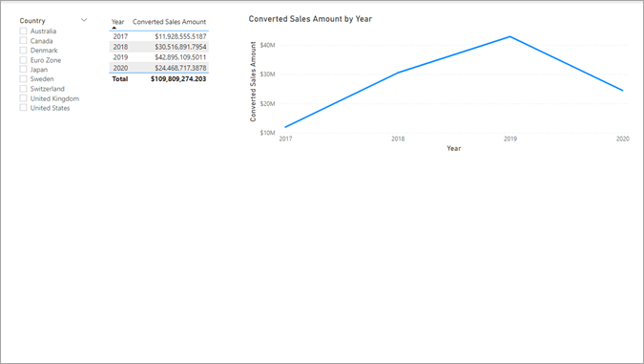Check the Australia checkbox

tap(24, 32)
